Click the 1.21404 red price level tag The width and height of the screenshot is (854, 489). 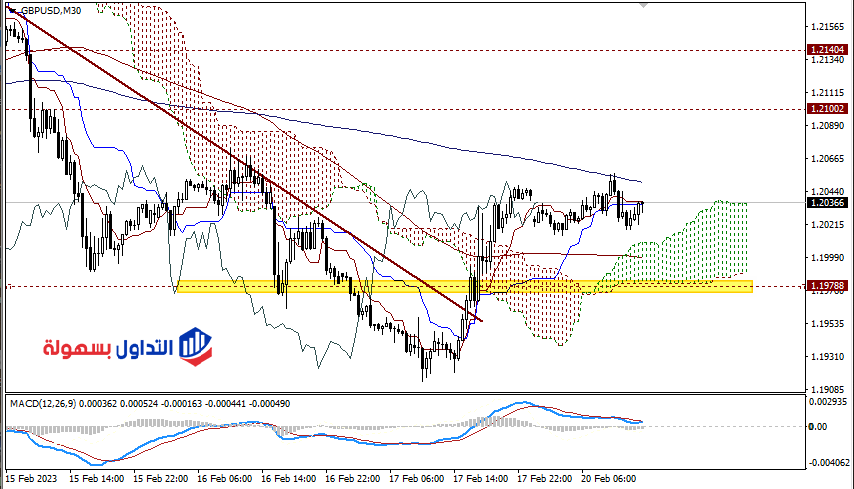click(827, 49)
